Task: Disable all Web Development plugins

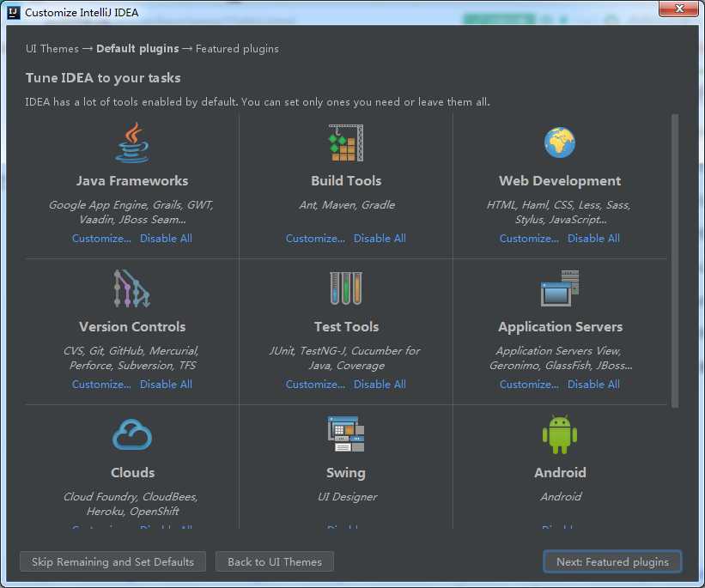Action: tap(593, 239)
